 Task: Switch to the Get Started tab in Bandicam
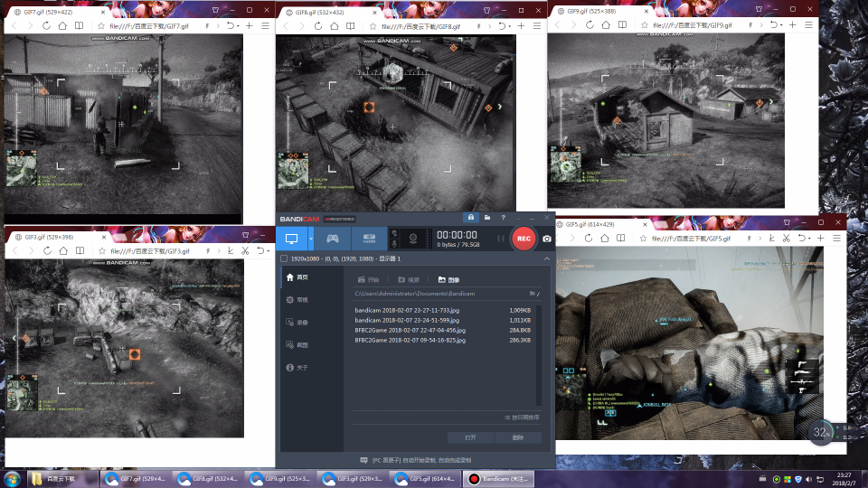[x=368, y=280]
